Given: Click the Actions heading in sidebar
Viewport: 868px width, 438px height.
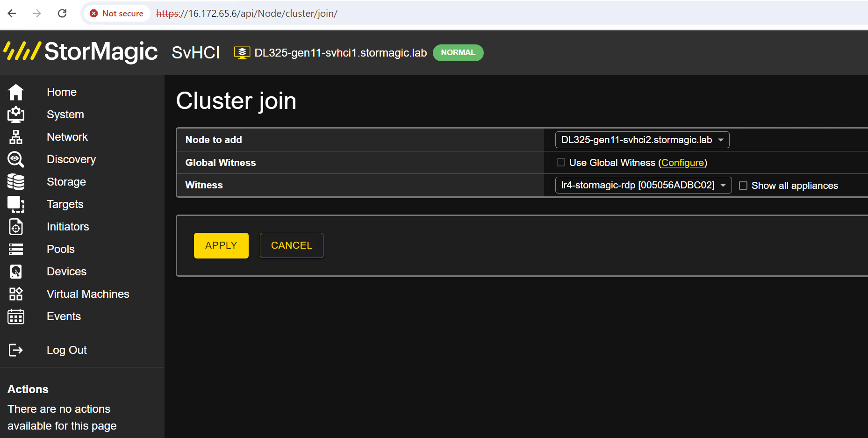Looking at the screenshot, I should (28, 389).
